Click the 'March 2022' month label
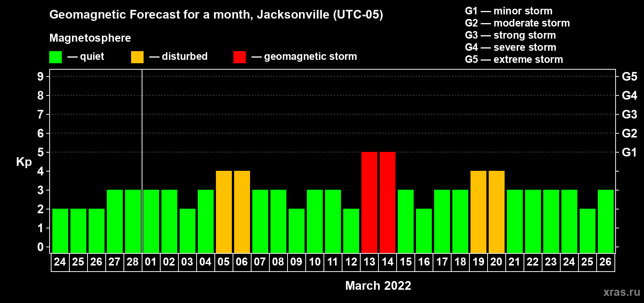 378,286
